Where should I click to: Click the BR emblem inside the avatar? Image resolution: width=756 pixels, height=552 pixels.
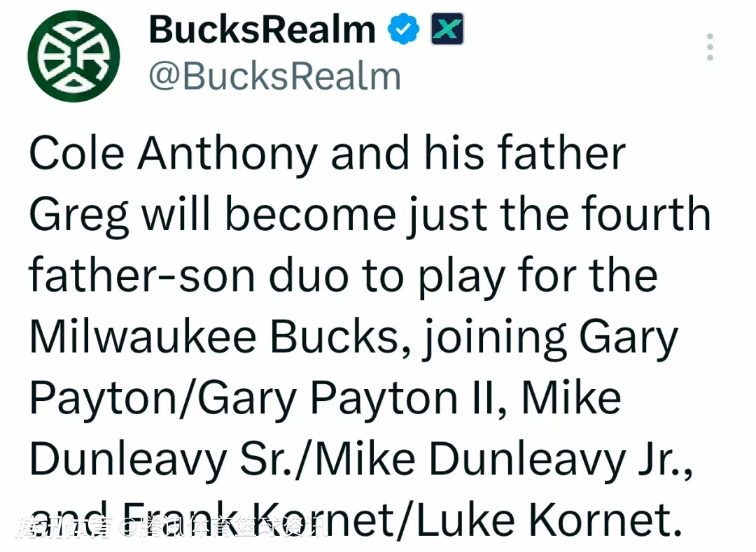(x=73, y=57)
